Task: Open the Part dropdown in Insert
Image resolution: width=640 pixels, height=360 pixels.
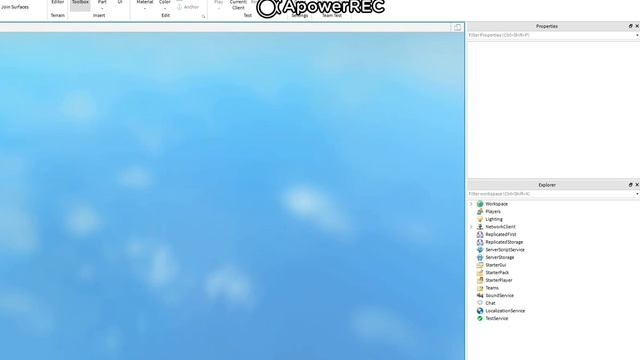Action: (102, 8)
